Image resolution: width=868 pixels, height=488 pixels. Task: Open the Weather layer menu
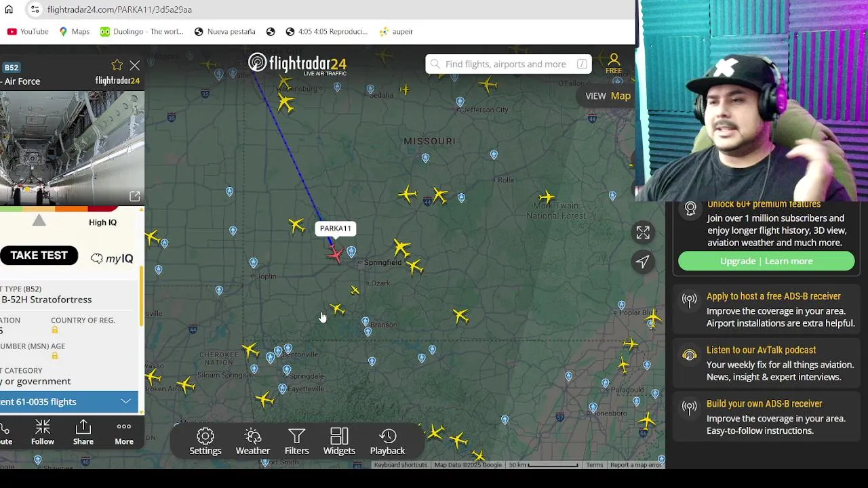tap(252, 441)
